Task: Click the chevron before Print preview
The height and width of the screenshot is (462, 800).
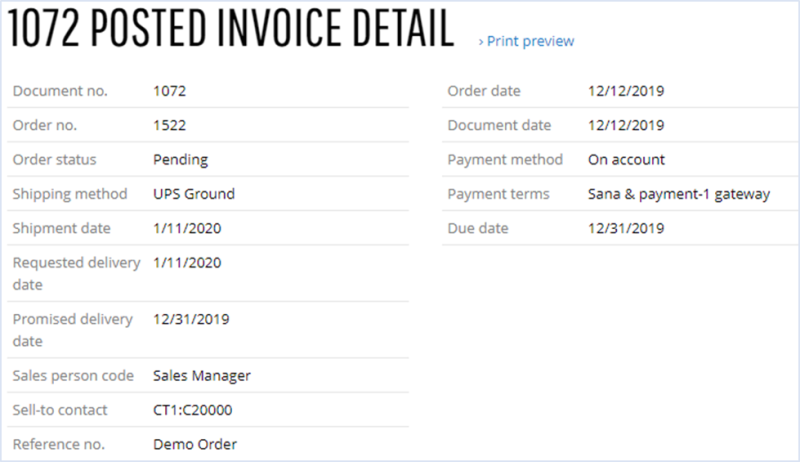Action: (481, 42)
